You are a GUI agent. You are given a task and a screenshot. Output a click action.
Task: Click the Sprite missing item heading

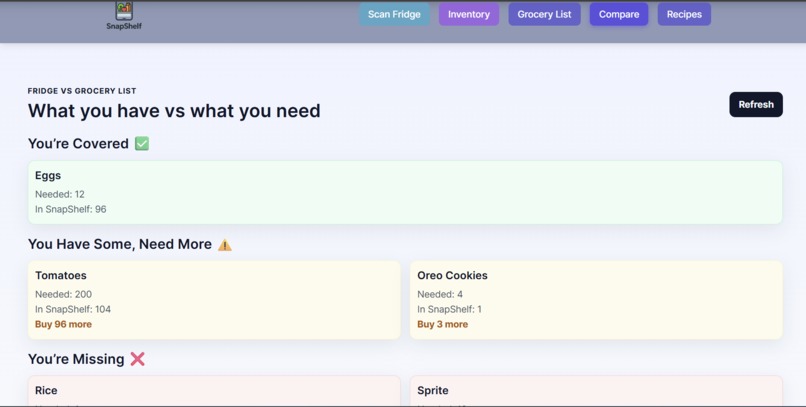point(433,391)
